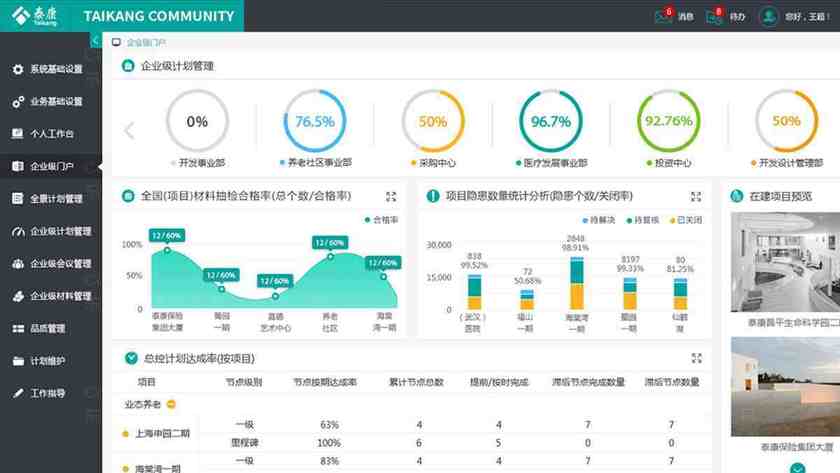Image resolution: width=840 pixels, height=473 pixels.
Task: Click the user avatar icon
Action: pos(768,16)
